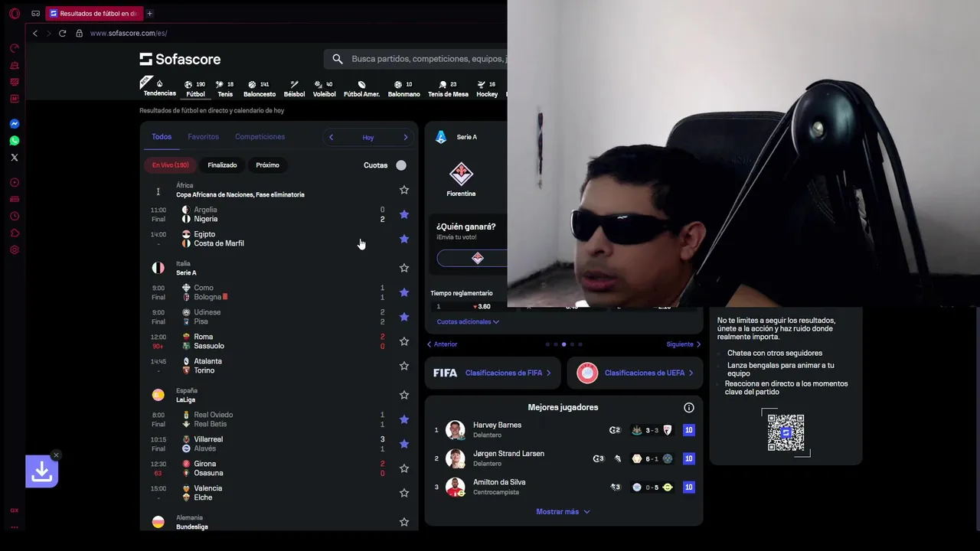The height and width of the screenshot is (551, 980).
Task: Switch to the Competiciones tab
Action: (260, 137)
